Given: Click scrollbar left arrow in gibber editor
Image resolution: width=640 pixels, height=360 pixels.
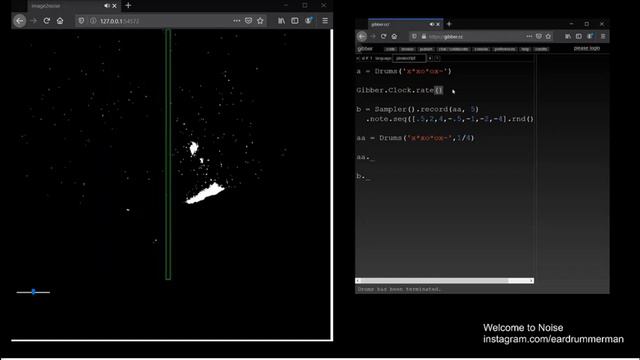Looking at the screenshot, I should (x=358, y=281).
